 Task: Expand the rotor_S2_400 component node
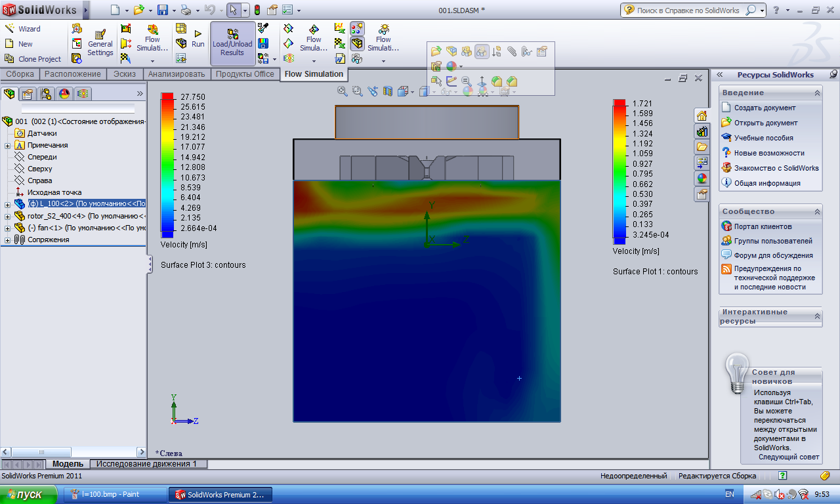8,216
